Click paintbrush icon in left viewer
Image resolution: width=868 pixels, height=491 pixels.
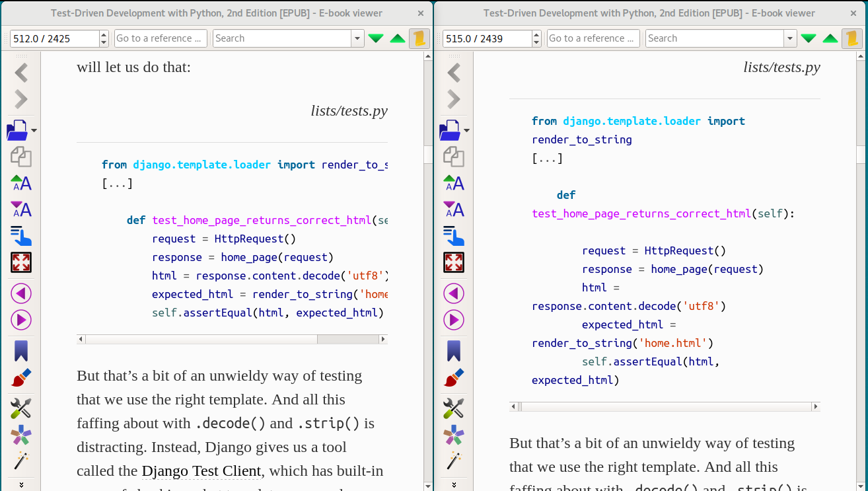21,377
